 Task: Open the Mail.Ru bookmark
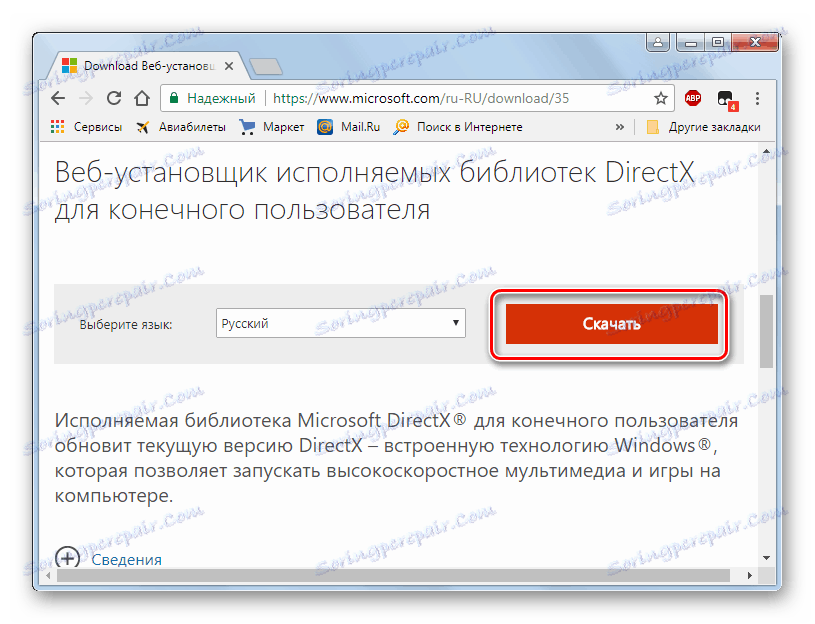pos(349,127)
